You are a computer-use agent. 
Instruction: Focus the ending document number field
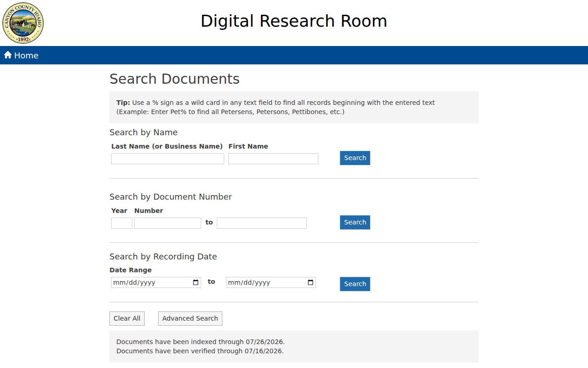coord(262,223)
